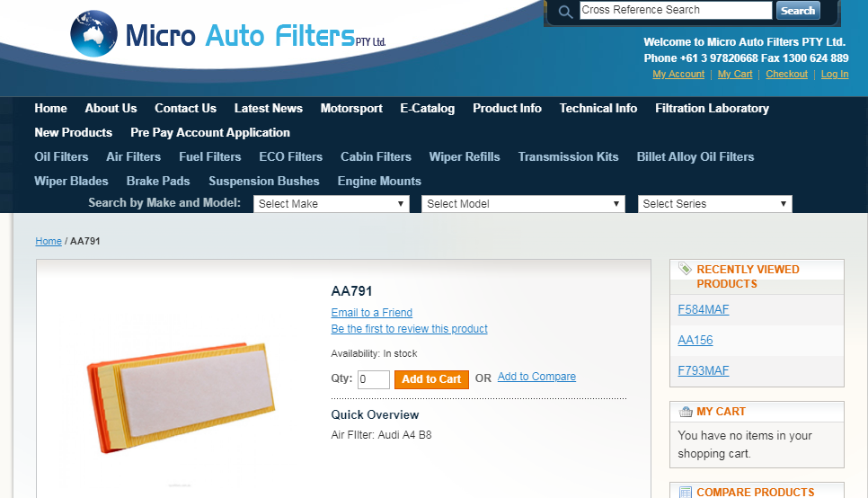Viewport: 868px width, 498px height.
Task: Open Product Info
Action: coord(507,109)
